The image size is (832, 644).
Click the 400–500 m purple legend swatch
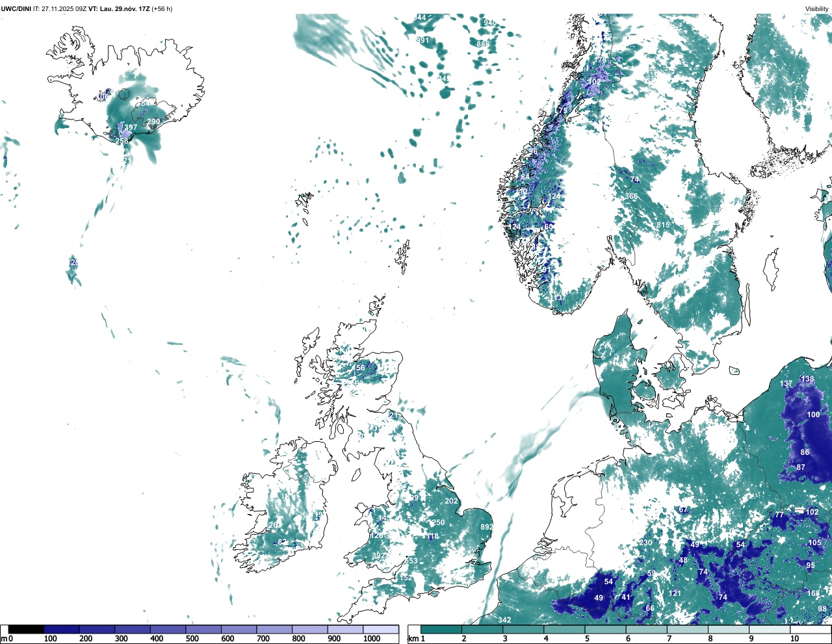point(168,629)
